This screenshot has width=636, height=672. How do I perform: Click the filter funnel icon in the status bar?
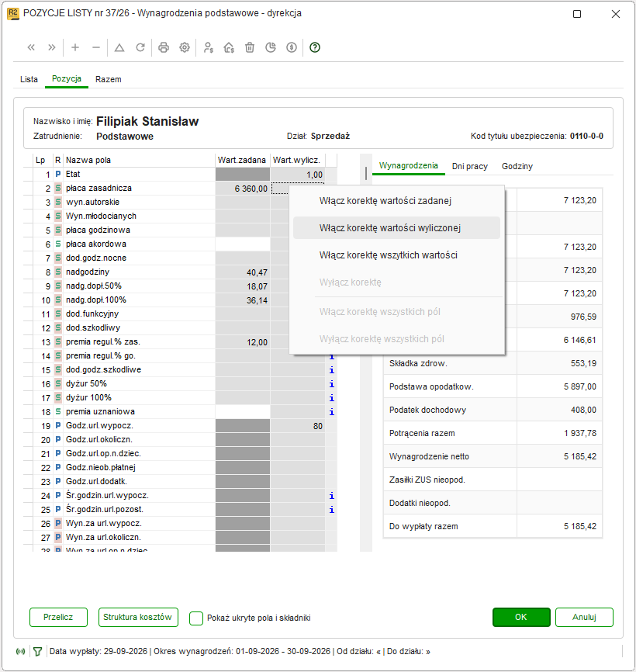[38, 651]
